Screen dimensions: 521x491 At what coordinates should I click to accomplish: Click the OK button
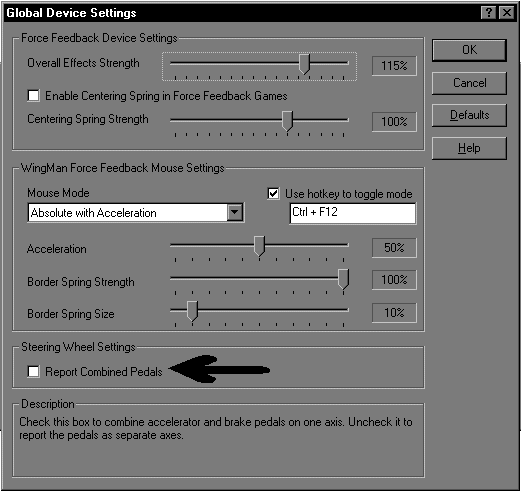pos(469,50)
